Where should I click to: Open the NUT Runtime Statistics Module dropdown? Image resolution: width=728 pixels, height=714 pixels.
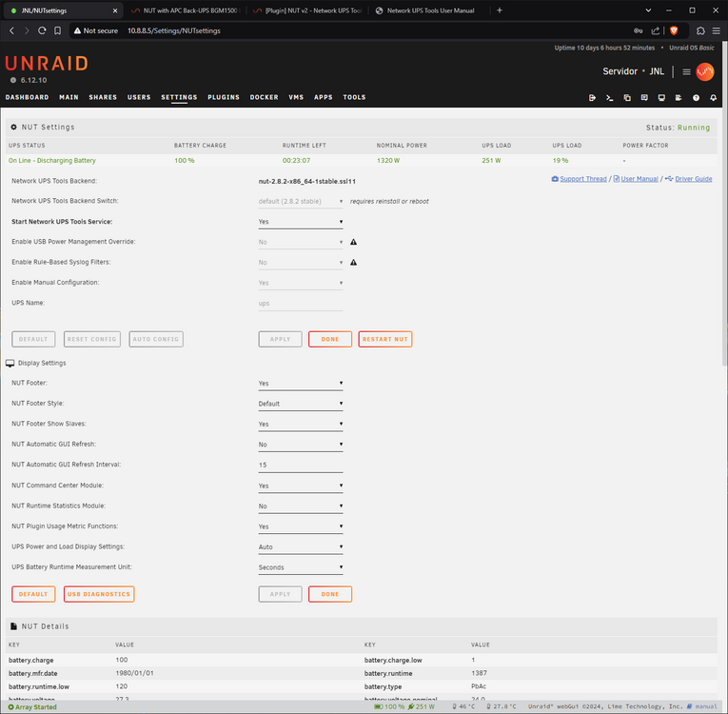(x=301, y=506)
